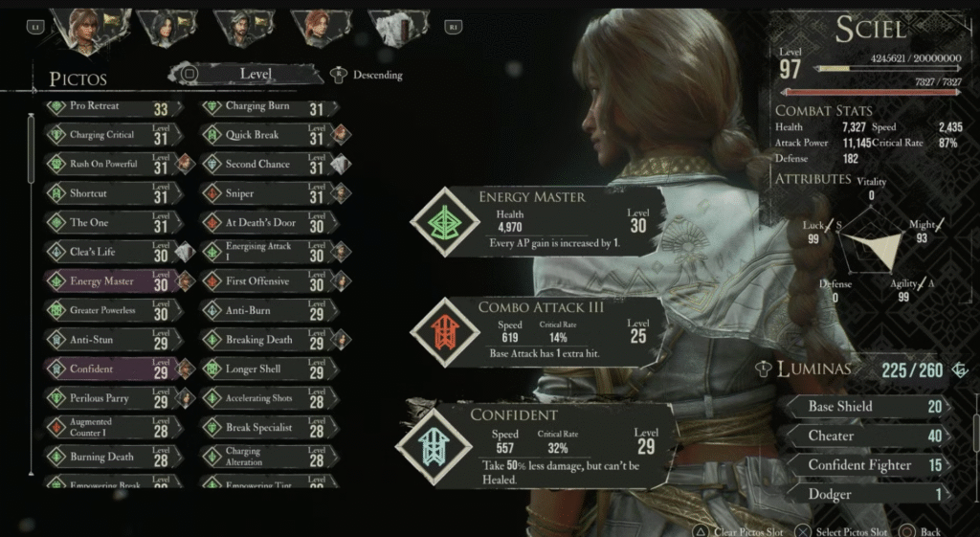Click the Sniper picto red diamond icon
Screen dimensions: 980x537
(212, 193)
